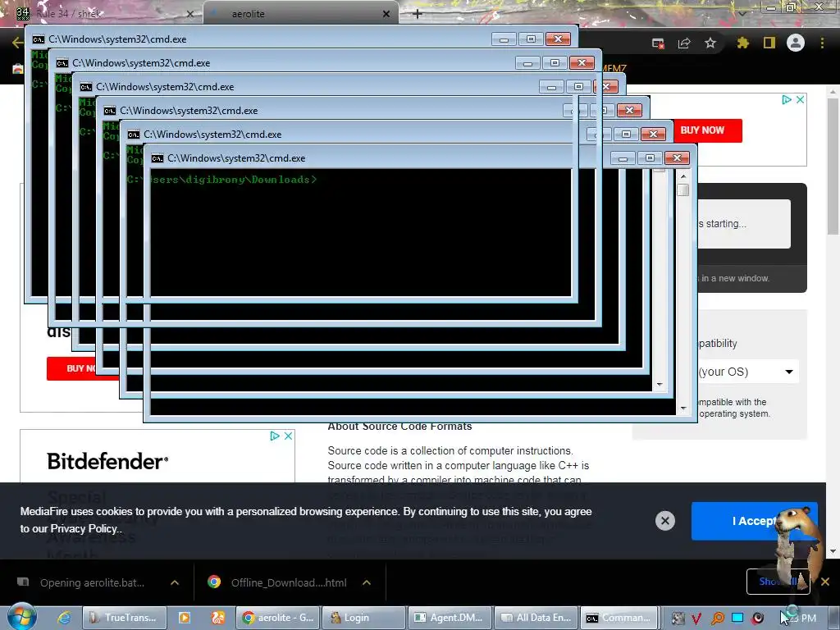The height and width of the screenshot is (630, 840).
Task: Open the orange UC Browser taskbar icon
Action: pos(218,618)
